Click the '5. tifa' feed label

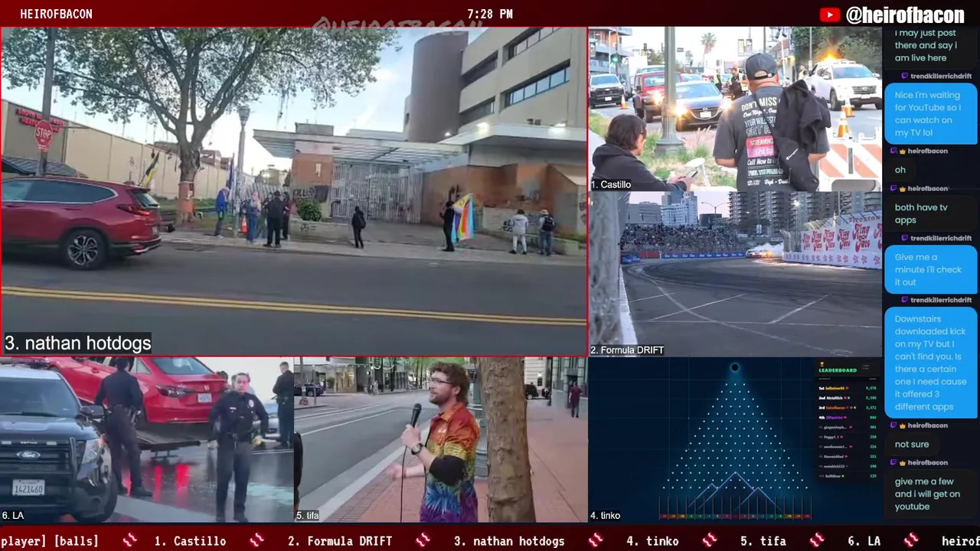308,516
